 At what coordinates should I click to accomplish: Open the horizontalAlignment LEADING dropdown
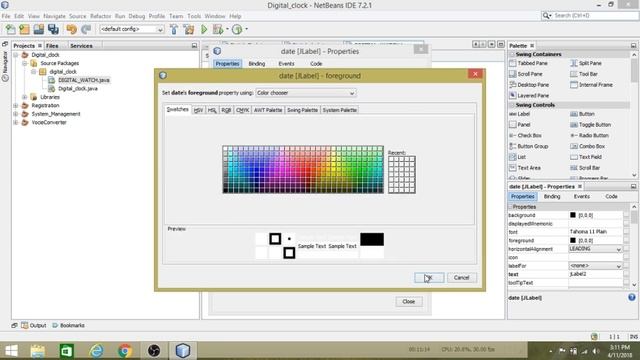[596, 249]
